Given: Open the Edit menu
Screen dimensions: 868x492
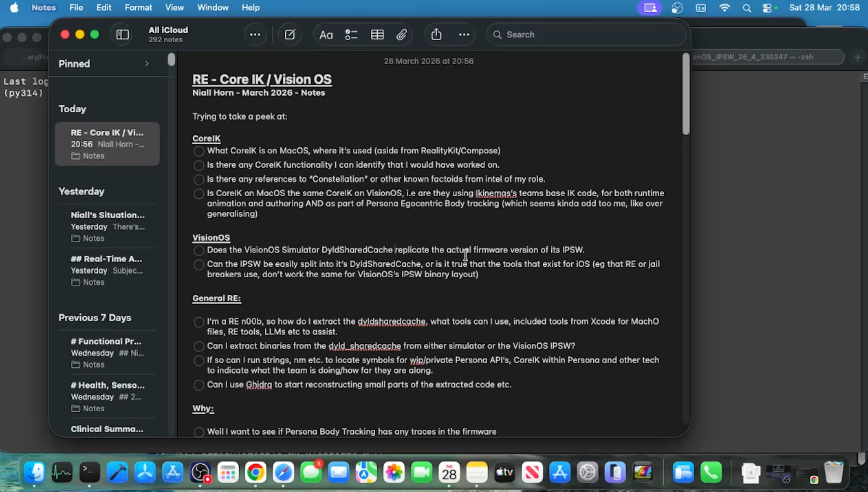Looking at the screenshot, I should [104, 8].
